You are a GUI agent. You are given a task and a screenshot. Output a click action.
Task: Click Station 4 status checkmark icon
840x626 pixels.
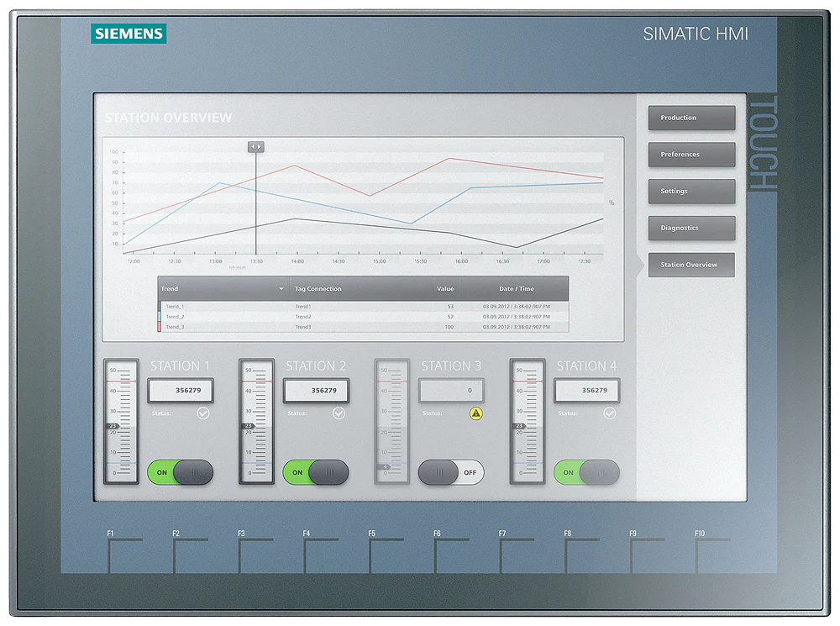[x=610, y=413]
